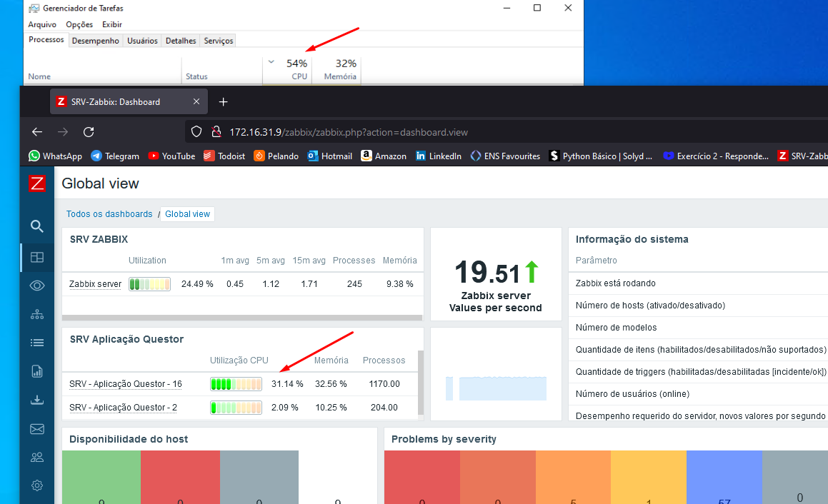Go back with browser back arrow
Screen dimensions: 828x504
point(37,132)
